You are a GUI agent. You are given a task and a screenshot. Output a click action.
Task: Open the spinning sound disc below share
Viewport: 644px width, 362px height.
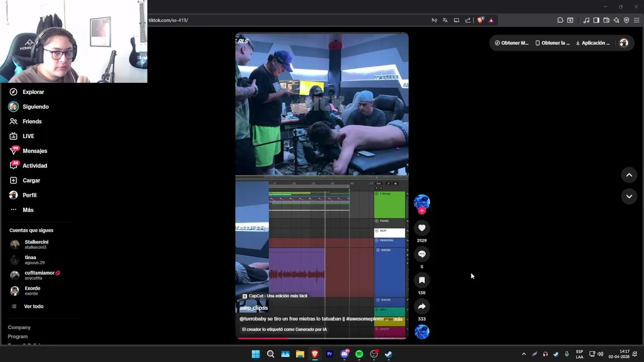422,332
